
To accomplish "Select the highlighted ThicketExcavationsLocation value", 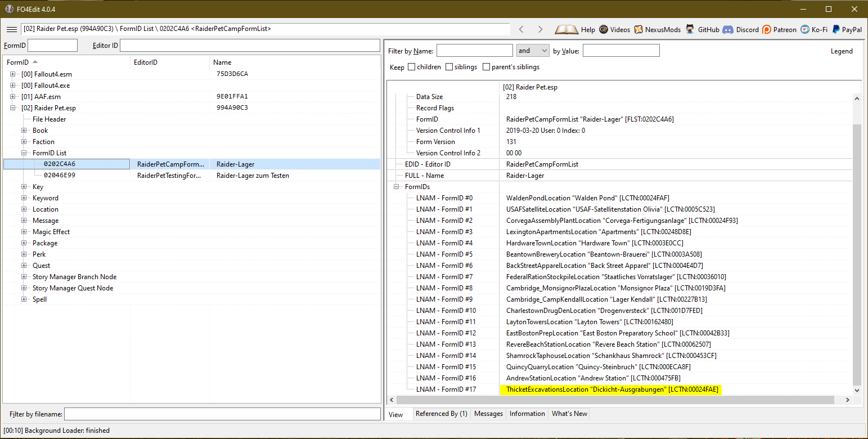I will pos(612,389).
